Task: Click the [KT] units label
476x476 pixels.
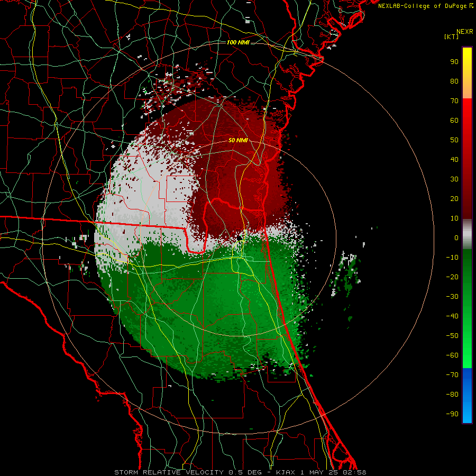Action: tap(452, 36)
